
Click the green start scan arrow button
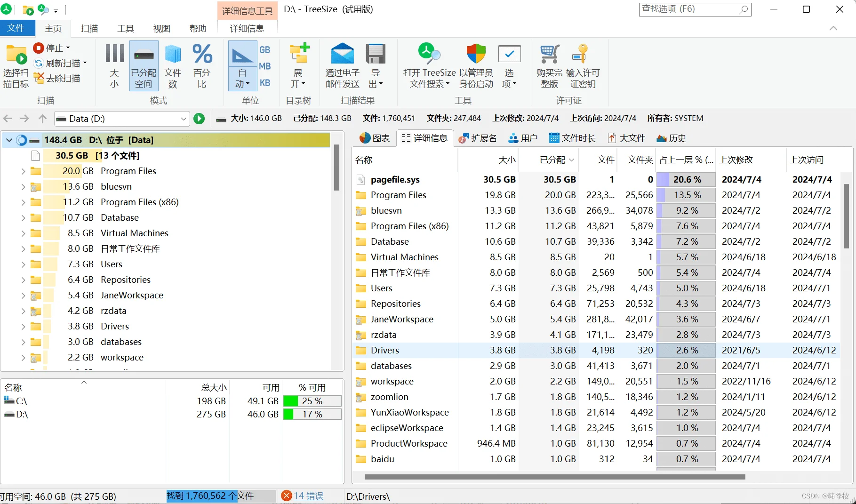[x=199, y=119]
